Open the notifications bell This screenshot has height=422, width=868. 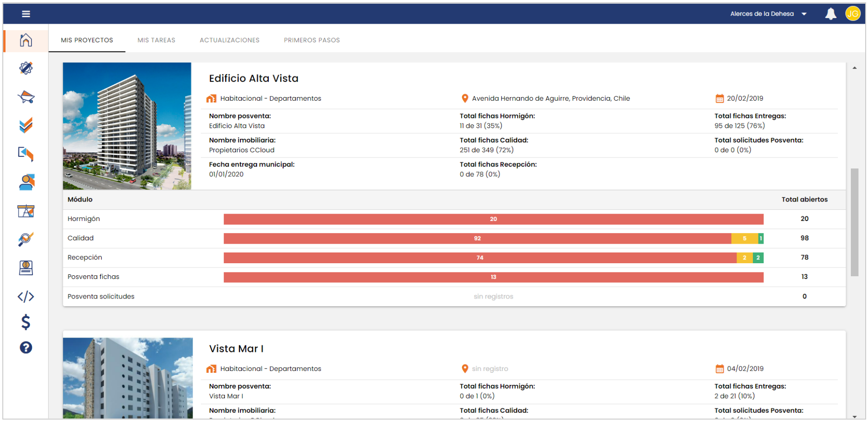tap(830, 14)
